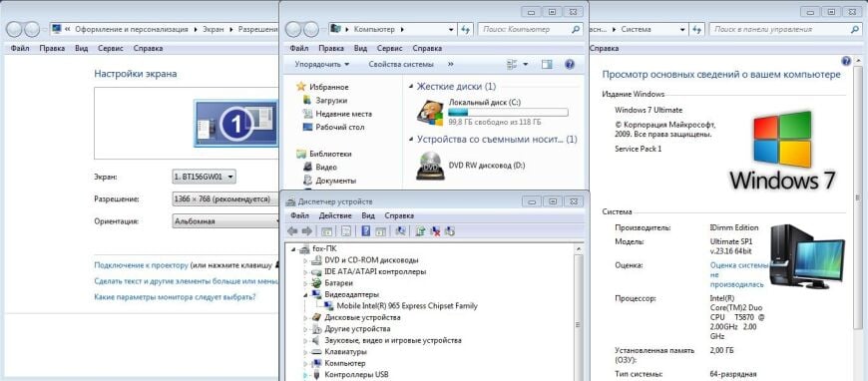Image resolution: width=868 pixels, height=381 pixels.
Task: Expand Клавиатуры node in Device Manager
Action: coord(305,352)
